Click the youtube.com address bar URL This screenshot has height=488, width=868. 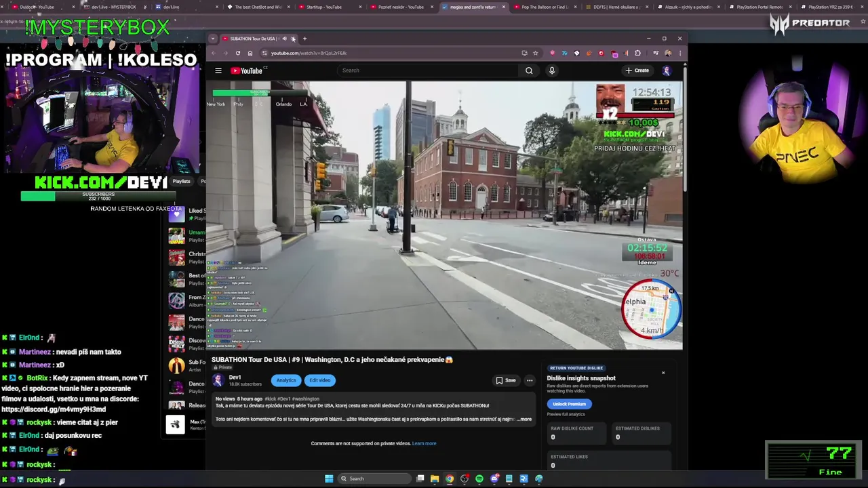click(309, 53)
